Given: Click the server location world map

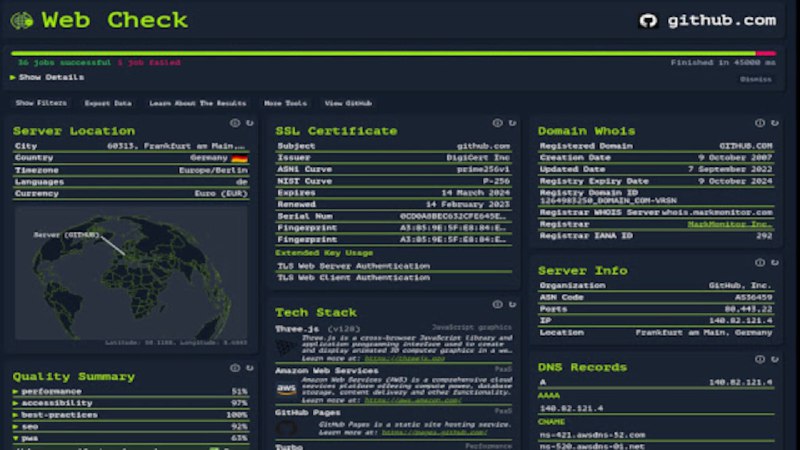Looking at the screenshot, I should click(131, 272).
